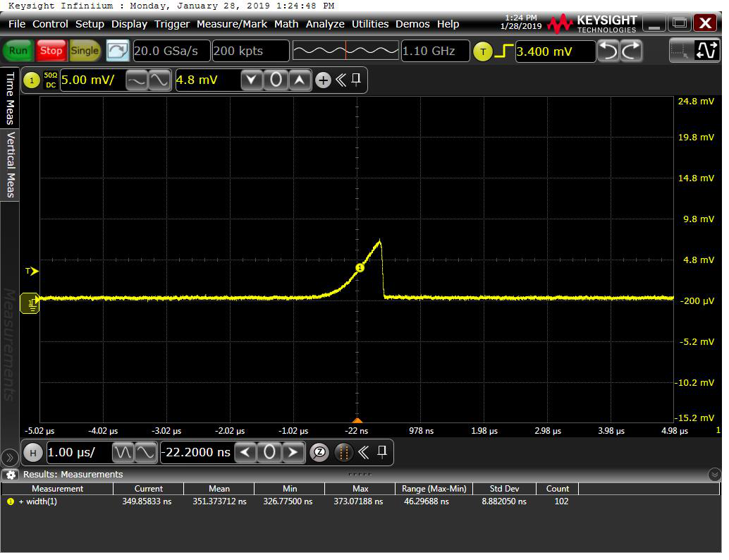Collapse the Results Measurements panel

pyautogui.click(x=714, y=475)
